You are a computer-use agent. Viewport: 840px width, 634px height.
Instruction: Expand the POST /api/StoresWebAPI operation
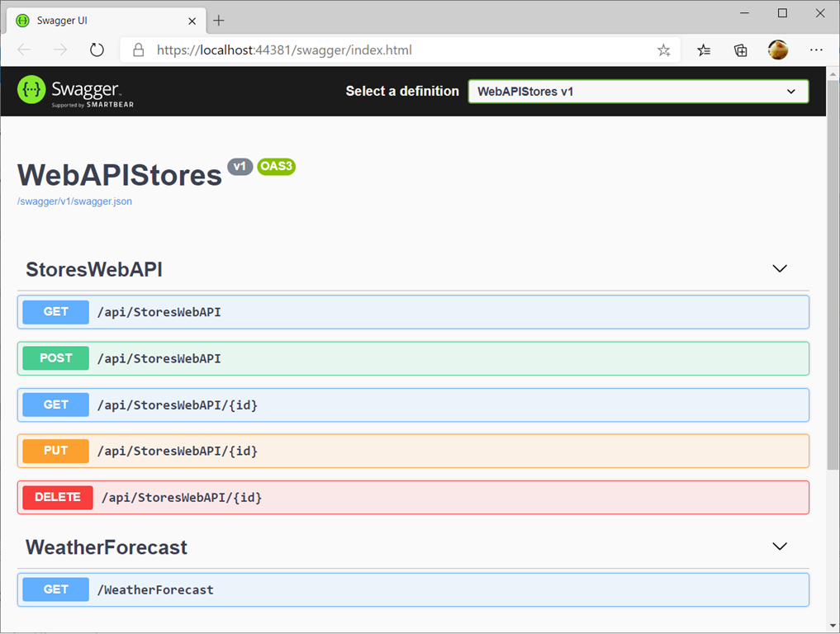(413, 358)
